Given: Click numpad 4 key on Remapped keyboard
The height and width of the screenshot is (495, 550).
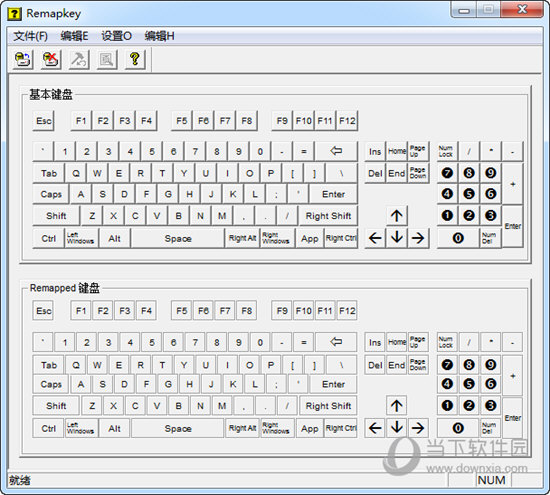Looking at the screenshot, I should pyautogui.click(x=447, y=384).
